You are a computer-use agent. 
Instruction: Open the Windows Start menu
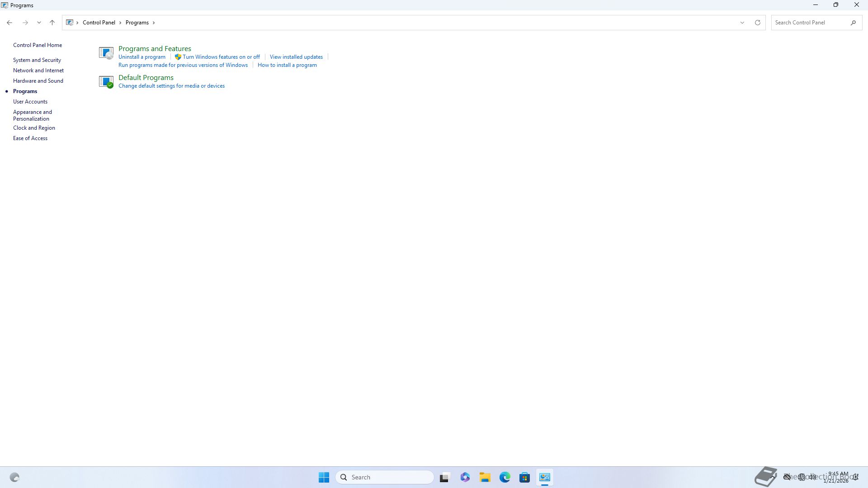point(324,477)
